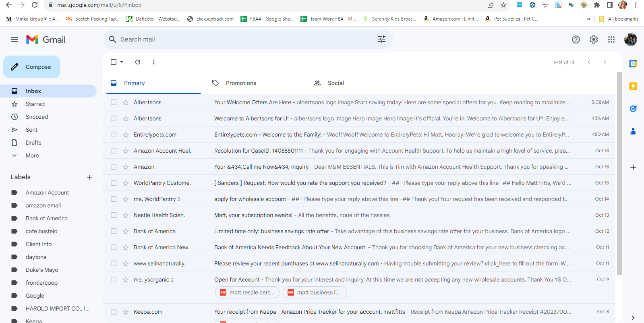
Task: Open Gmail settings gear
Action: (594, 39)
